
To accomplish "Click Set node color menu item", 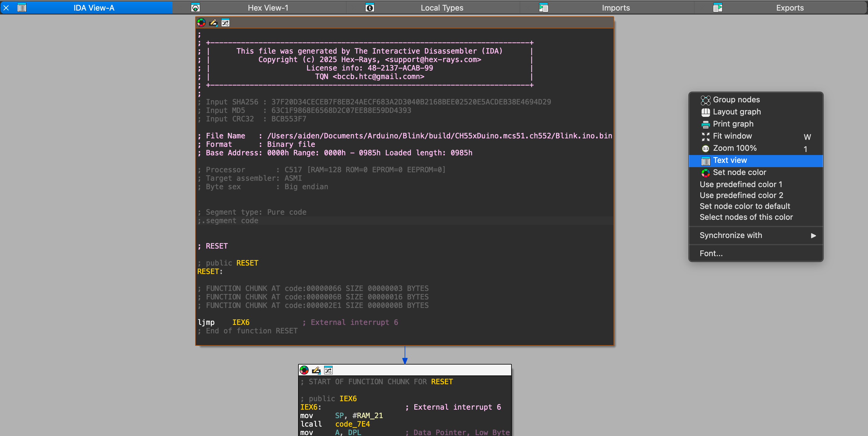I will [739, 173].
